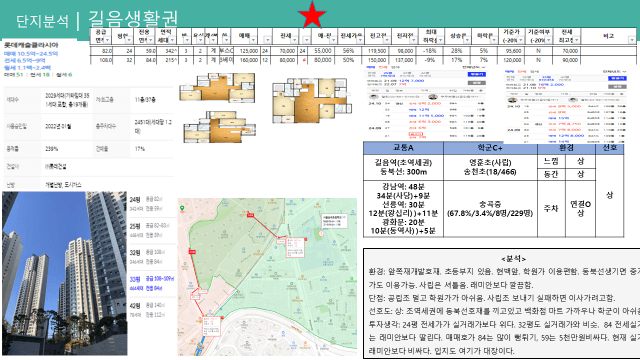Open the 매매 column filter dropdown
Image resolution: width=640 pixels, height=360 pixels.
click(x=253, y=40)
